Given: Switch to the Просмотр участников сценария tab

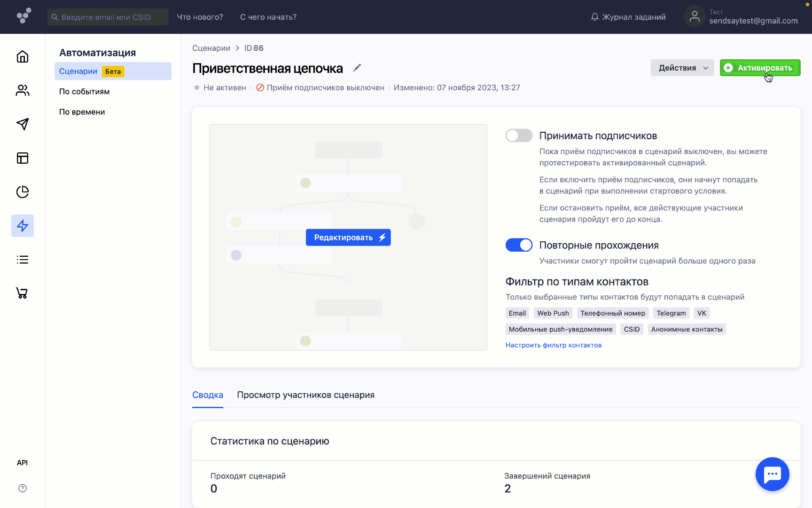Looking at the screenshot, I should [306, 395].
